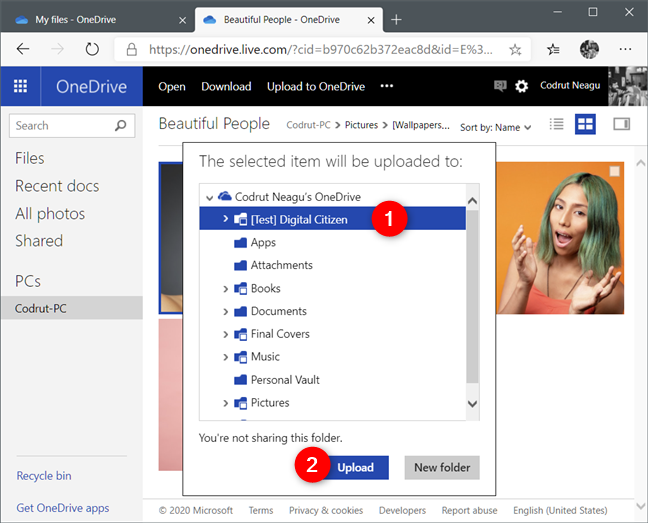Click the folder tree scrollbar thumb
This screenshot has width=648, height=523.
472,297
